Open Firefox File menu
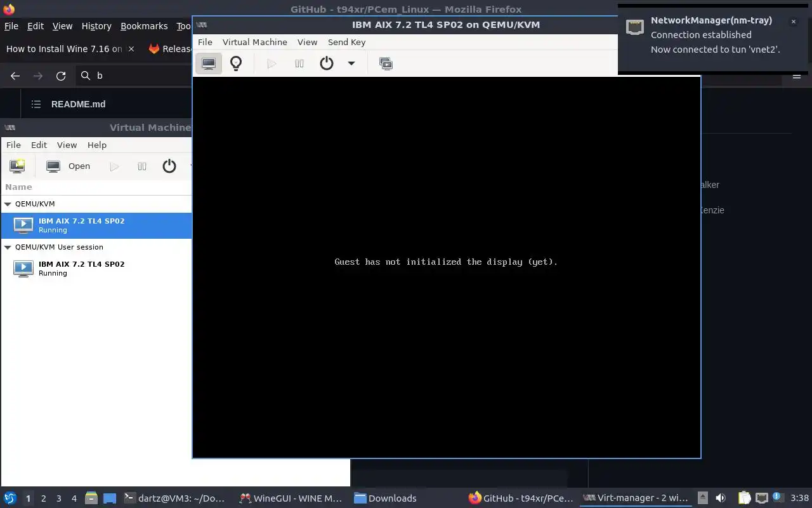812x508 pixels. (x=11, y=26)
